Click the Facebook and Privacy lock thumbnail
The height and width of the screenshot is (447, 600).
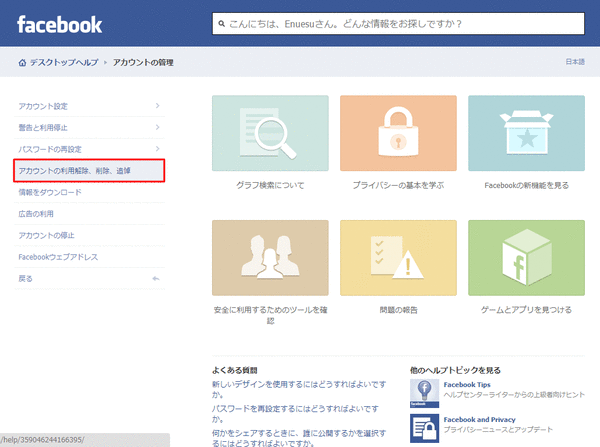coord(424,428)
